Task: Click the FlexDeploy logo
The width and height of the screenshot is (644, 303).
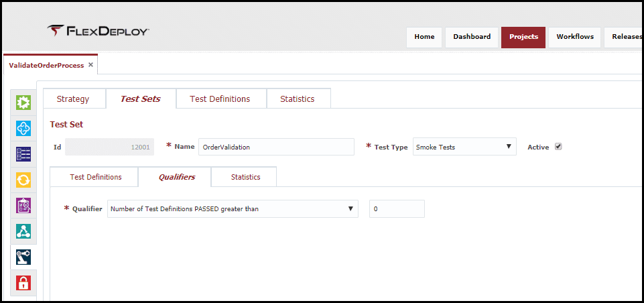Action: click(x=98, y=31)
